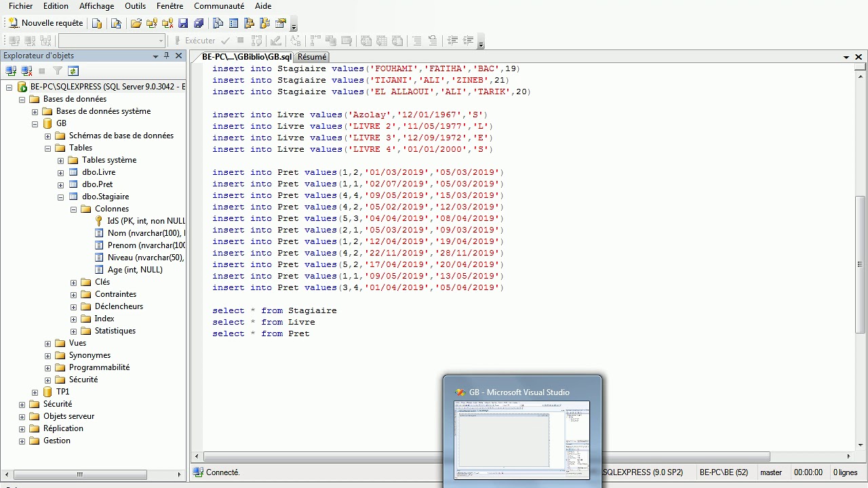Open the Aide menu
The height and width of the screenshot is (488, 868).
point(263,6)
